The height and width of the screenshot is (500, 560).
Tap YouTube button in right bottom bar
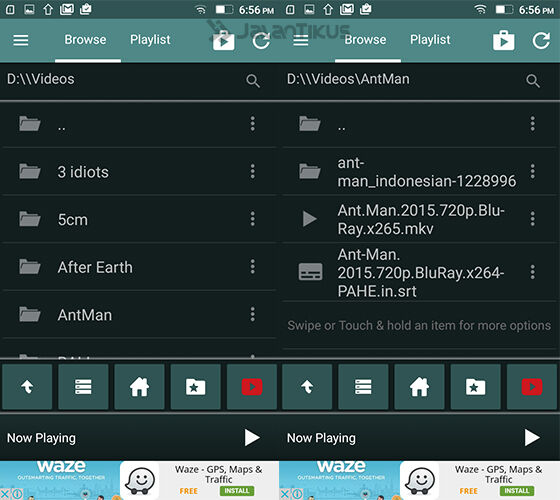pos(532,387)
